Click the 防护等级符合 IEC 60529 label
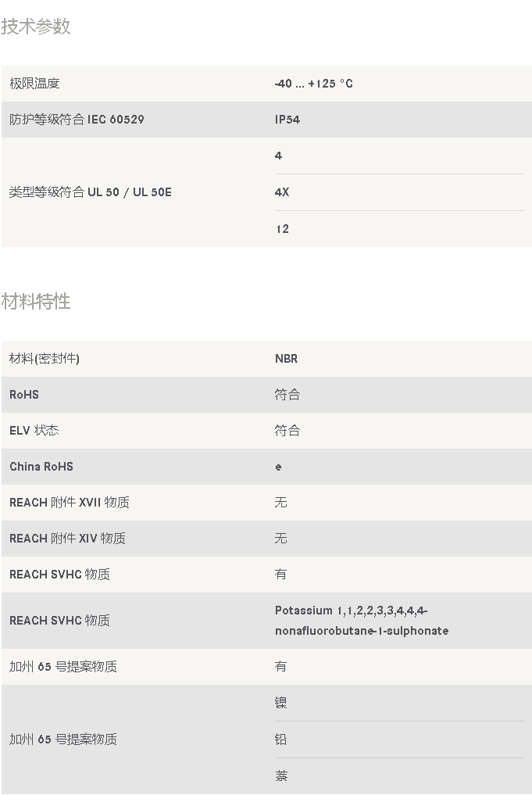 pos(77,120)
